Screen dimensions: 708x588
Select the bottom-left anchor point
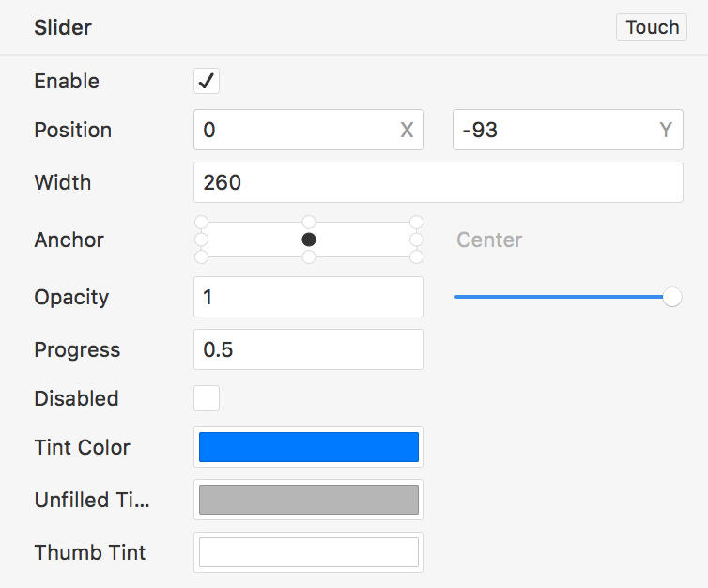200,256
